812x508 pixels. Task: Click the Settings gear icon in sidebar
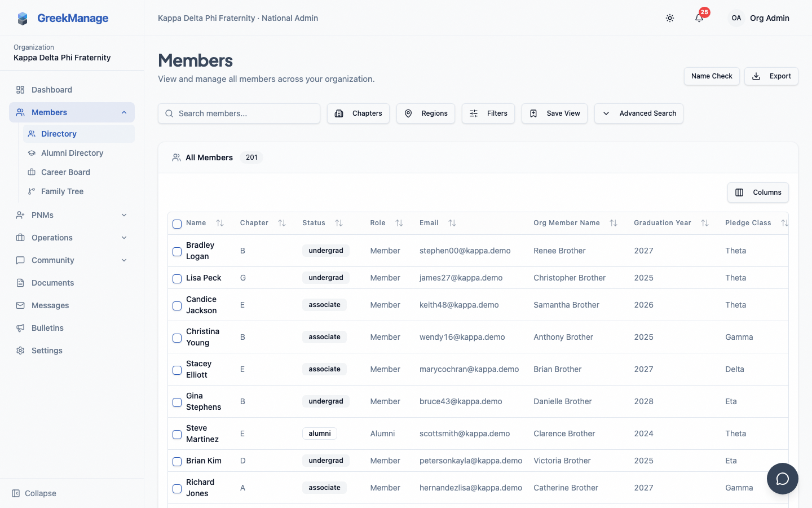[x=20, y=351]
